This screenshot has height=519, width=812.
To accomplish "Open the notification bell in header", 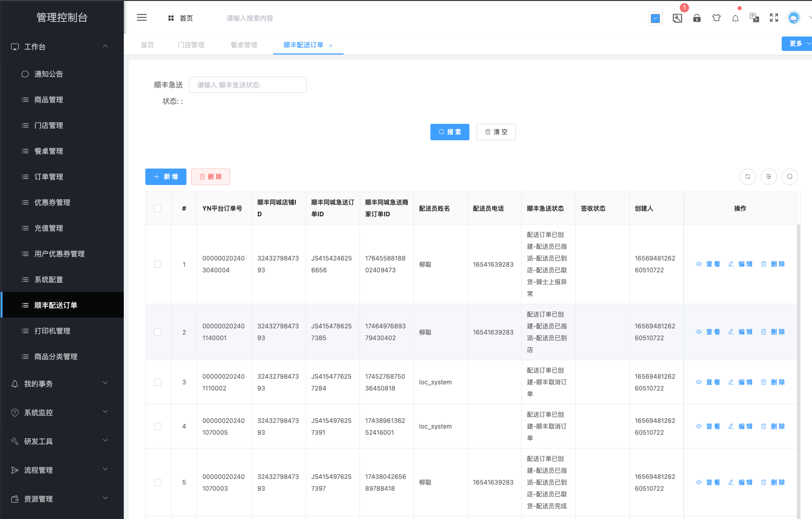I will pos(735,18).
